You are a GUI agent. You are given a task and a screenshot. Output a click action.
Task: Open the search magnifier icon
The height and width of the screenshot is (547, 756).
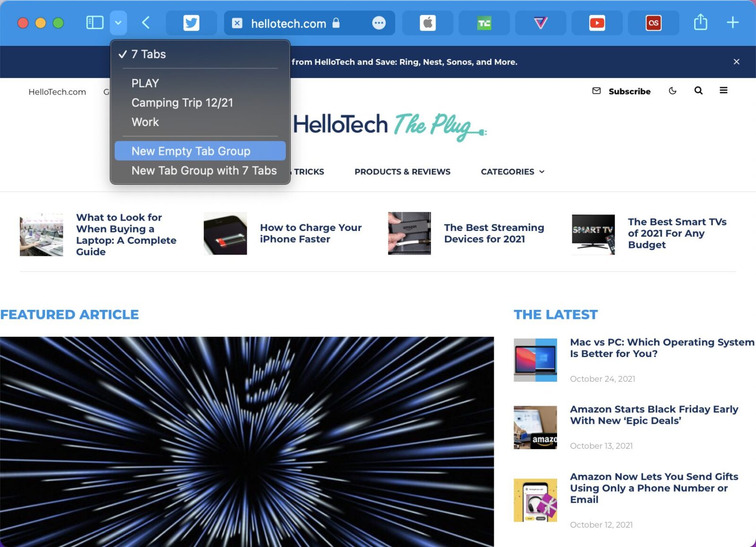[698, 91]
